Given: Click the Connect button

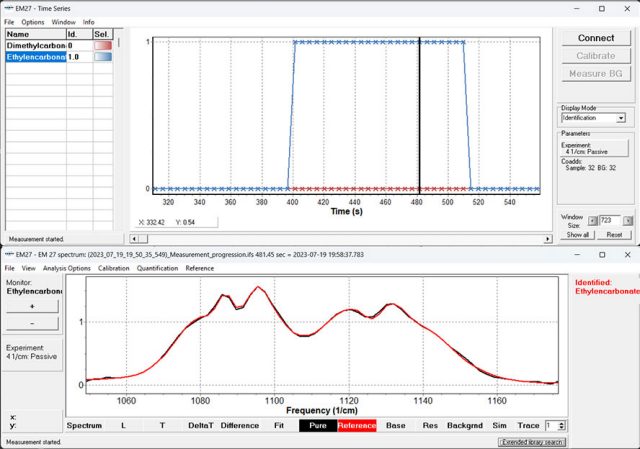Looking at the screenshot, I should (596, 38).
